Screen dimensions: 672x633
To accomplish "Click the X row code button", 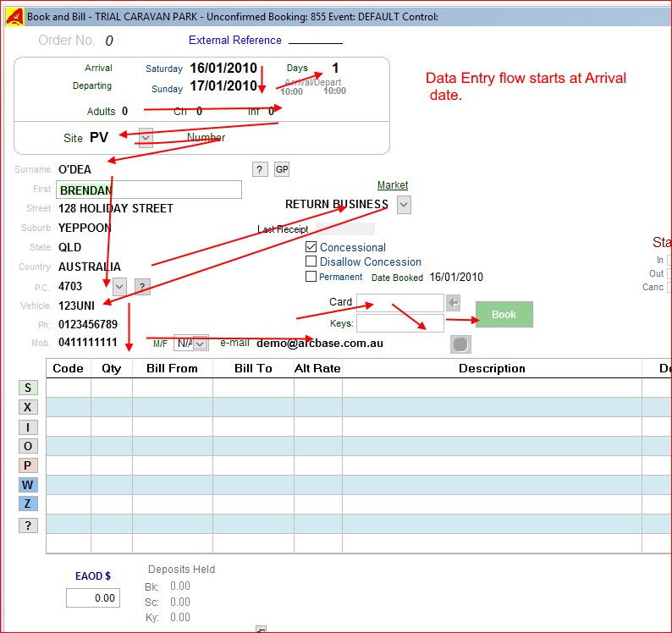I will 28,407.
